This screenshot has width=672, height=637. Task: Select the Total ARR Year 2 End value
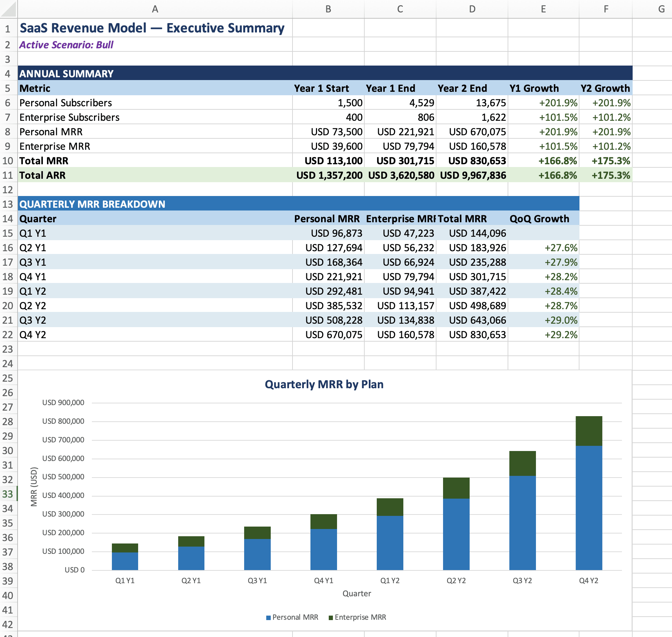[472, 175]
